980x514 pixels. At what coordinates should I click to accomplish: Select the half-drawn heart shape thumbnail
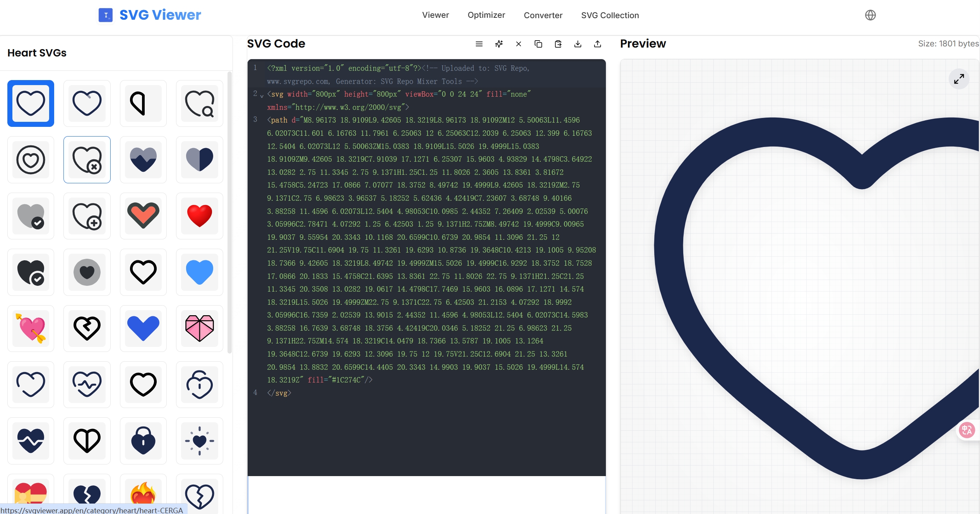[x=143, y=103]
